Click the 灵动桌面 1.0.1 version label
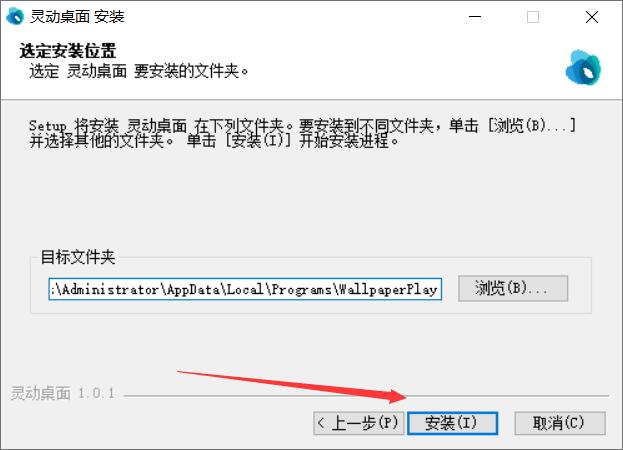This screenshot has width=623, height=450. (x=63, y=393)
